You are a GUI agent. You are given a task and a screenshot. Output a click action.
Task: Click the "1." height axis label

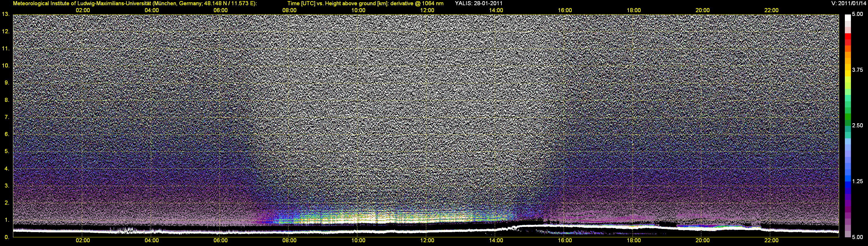(x=7, y=220)
